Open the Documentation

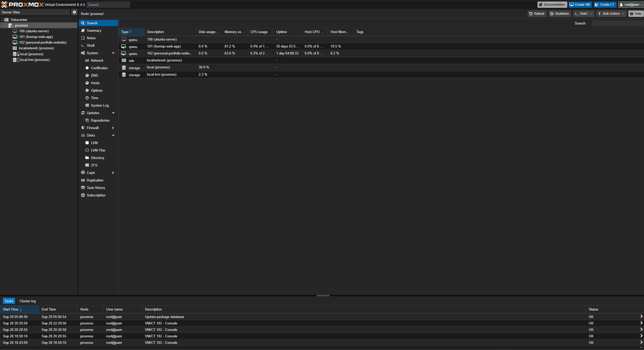click(x=552, y=4)
